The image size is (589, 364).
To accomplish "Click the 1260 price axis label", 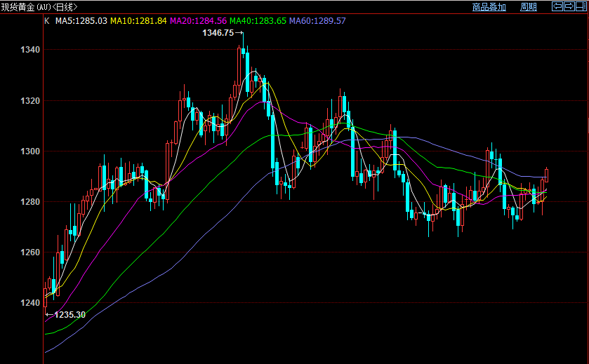I will coord(30,252).
